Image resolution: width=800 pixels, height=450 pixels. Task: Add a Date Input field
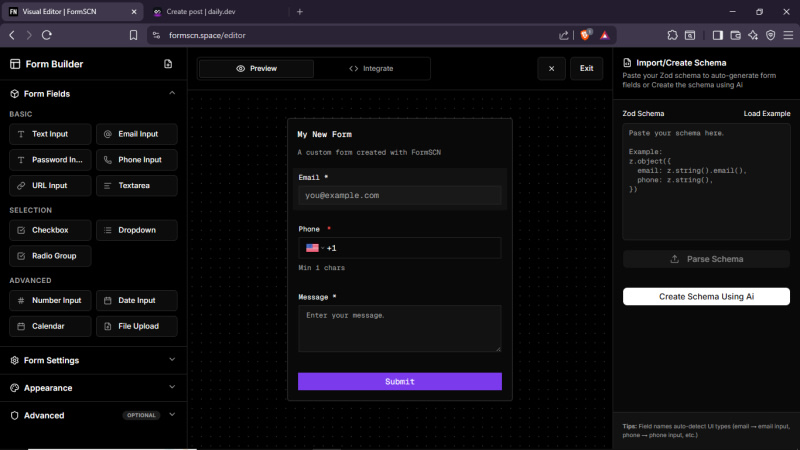137,301
